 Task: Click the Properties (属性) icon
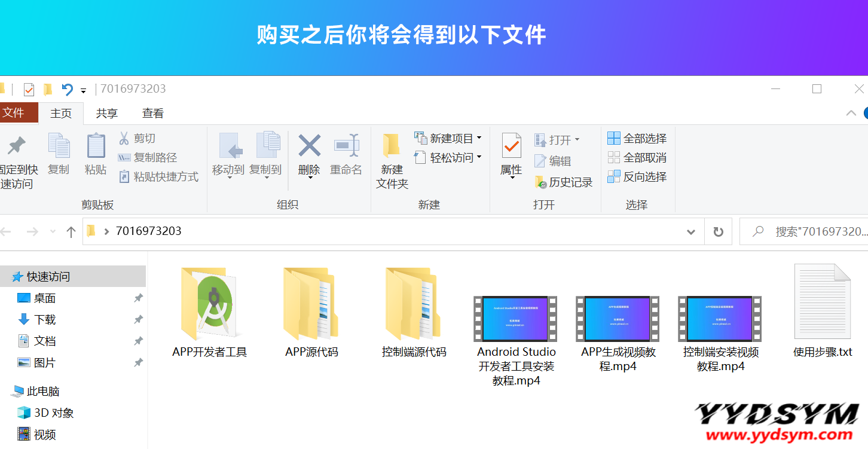coord(511,146)
